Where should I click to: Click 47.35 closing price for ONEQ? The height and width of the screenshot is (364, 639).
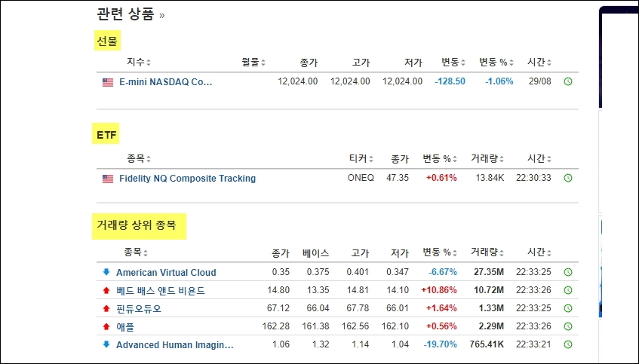[398, 178]
